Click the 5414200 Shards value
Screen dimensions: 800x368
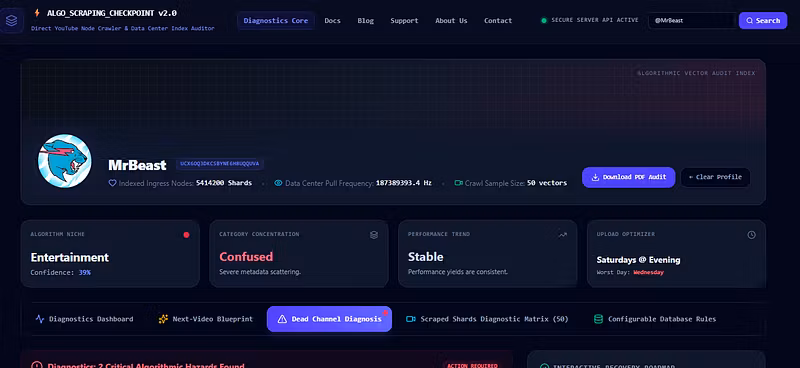coord(223,183)
